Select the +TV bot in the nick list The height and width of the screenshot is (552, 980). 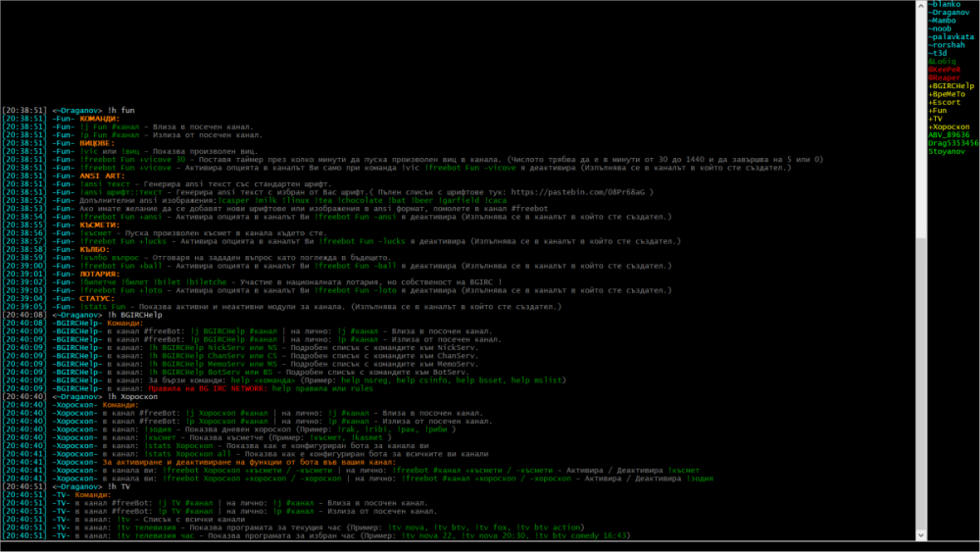[935, 119]
